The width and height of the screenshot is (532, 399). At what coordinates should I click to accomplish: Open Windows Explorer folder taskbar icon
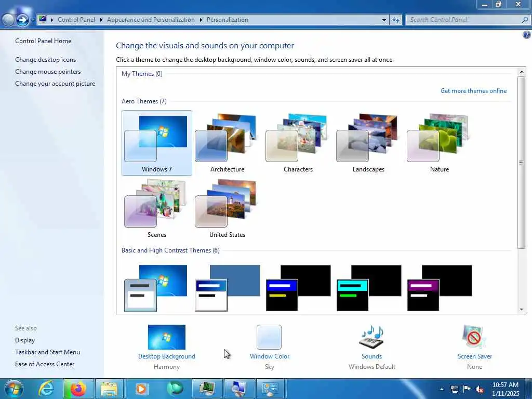(x=110, y=389)
